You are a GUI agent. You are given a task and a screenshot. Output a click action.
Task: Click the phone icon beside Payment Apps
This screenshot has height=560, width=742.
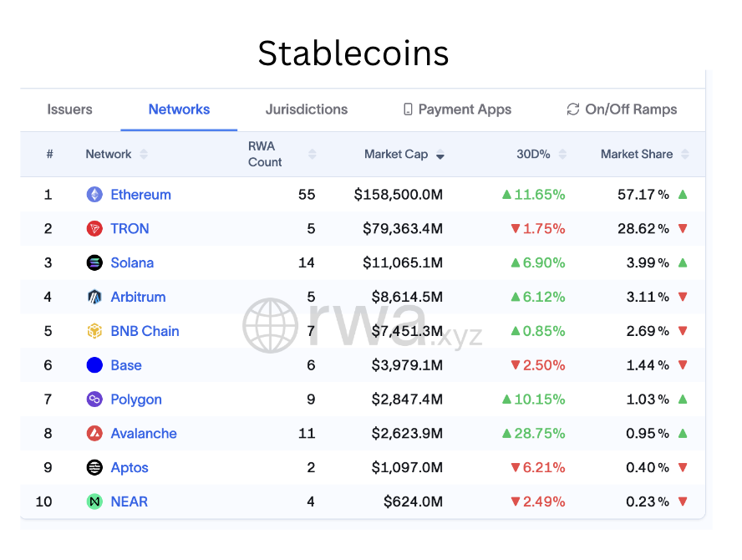point(407,109)
